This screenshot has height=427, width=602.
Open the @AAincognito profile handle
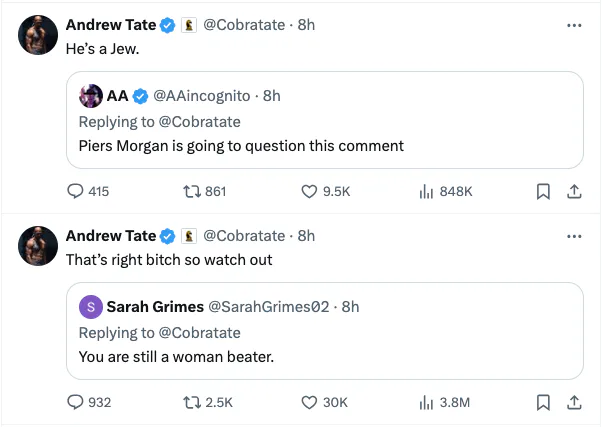click(202, 96)
